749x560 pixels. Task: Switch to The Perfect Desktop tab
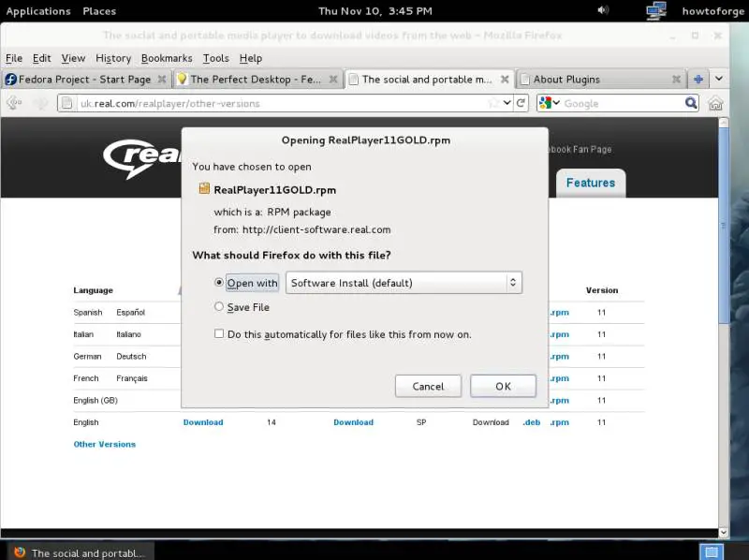[257, 80]
